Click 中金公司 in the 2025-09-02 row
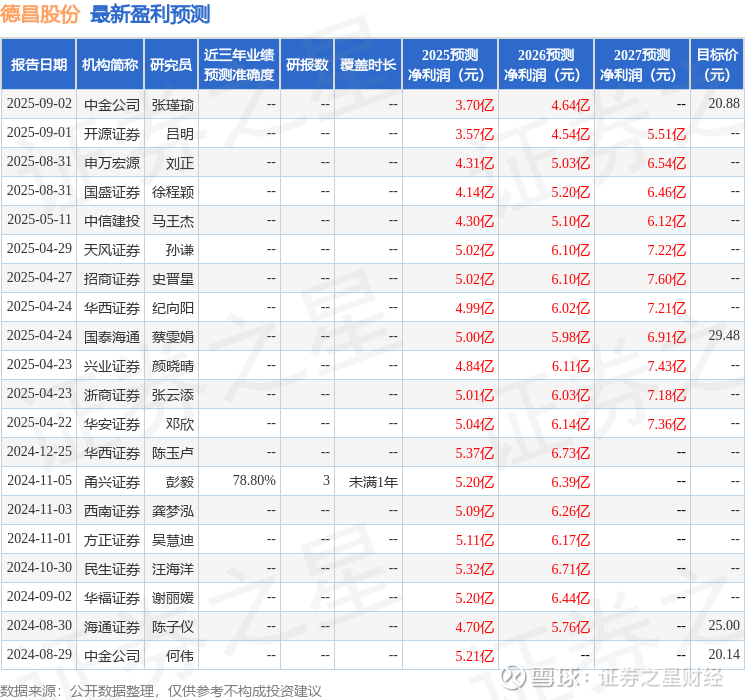The height and width of the screenshot is (700, 745). point(112,105)
